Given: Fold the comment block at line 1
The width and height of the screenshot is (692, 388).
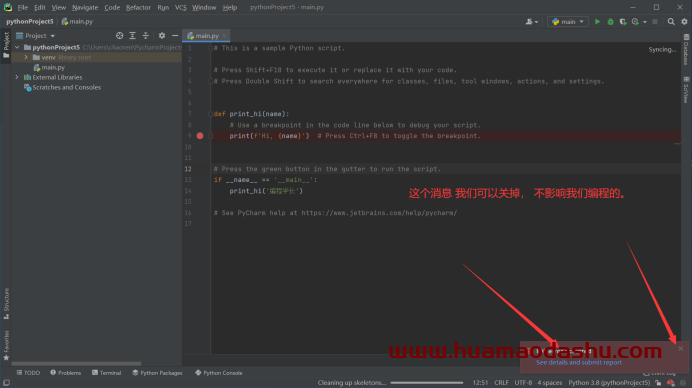Looking at the screenshot, I should point(211,48).
